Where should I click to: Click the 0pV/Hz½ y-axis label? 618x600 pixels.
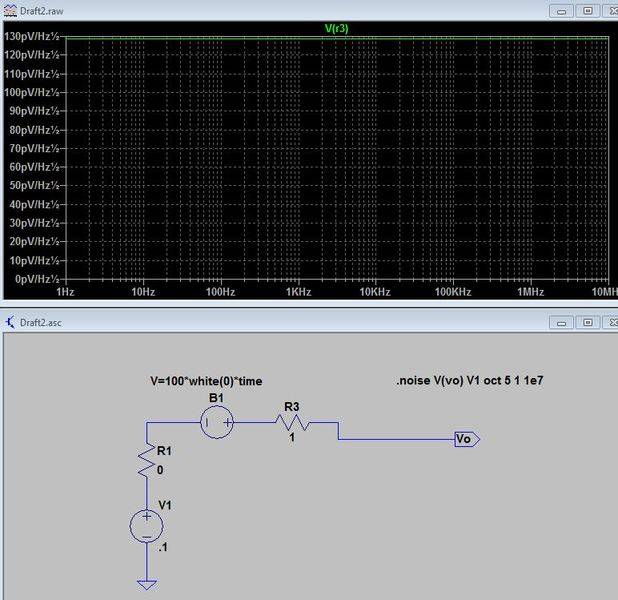[37, 279]
